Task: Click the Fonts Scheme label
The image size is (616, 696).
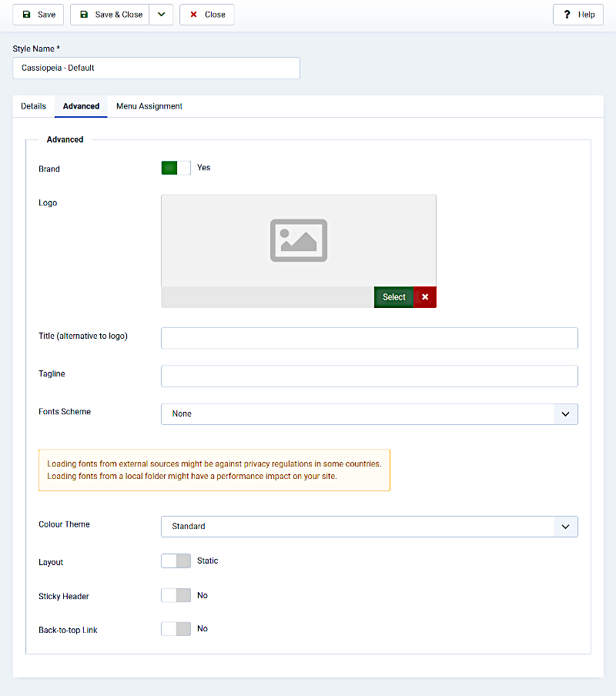Action: click(x=65, y=411)
